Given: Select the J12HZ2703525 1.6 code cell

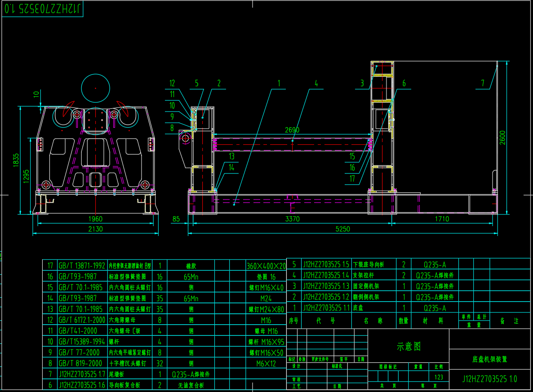Looking at the screenshot, I should tap(82, 385).
